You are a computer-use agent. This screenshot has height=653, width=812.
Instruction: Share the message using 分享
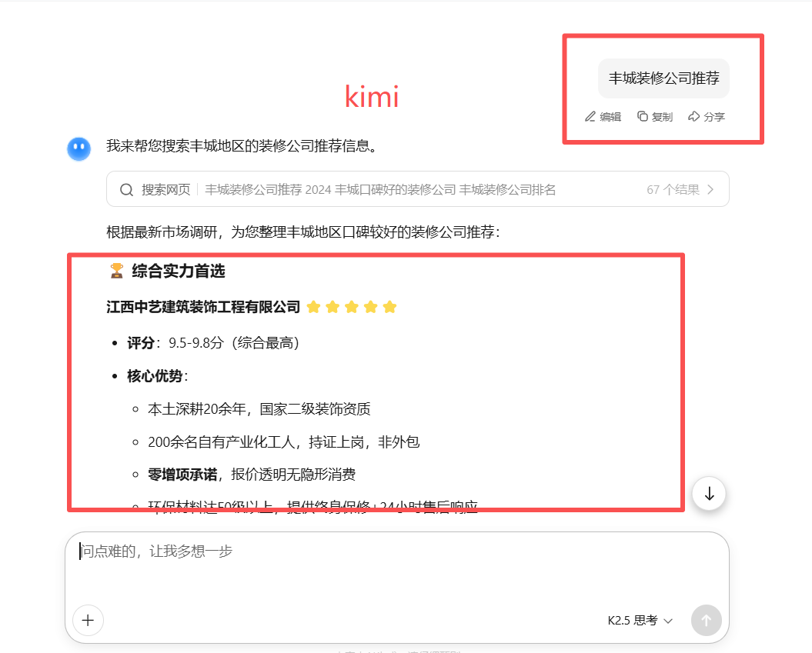[x=707, y=117]
